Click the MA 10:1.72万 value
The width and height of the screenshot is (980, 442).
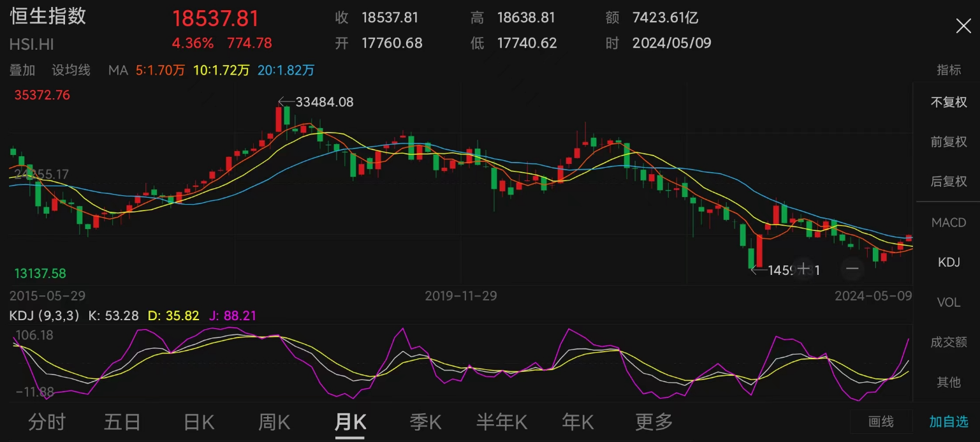(221, 70)
